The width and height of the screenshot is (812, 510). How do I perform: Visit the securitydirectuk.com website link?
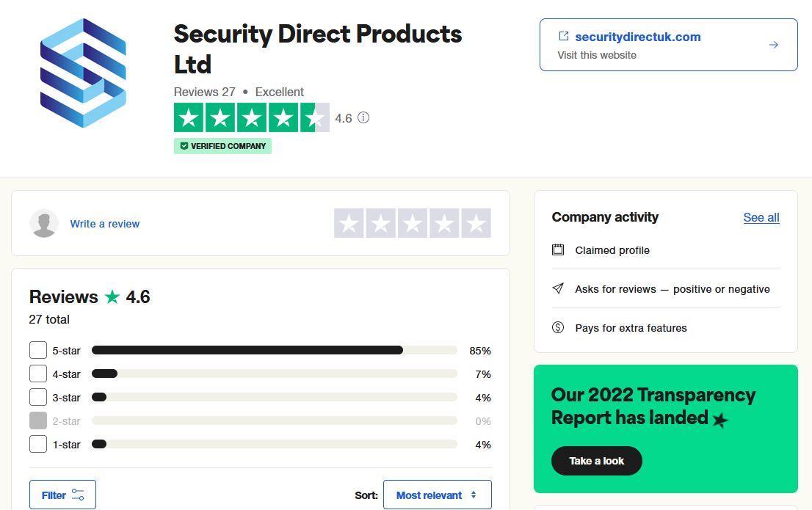coord(637,37)
